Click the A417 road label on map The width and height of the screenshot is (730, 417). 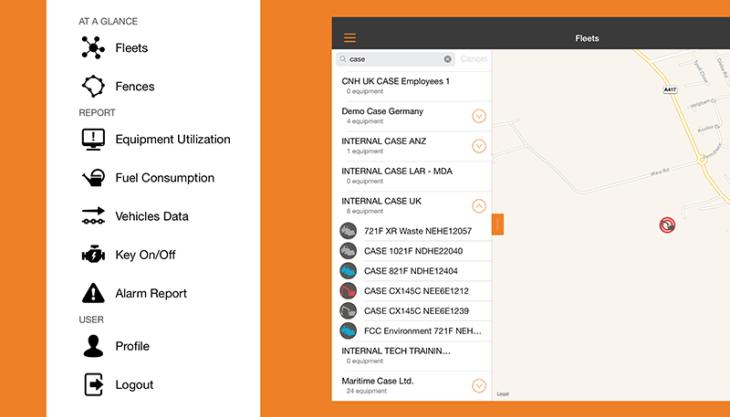pos(669,89)
